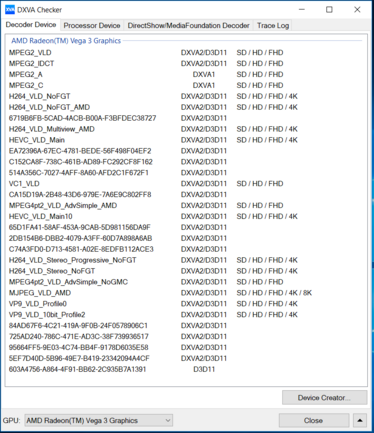Screen dimensions: 374x433
Task: Select the MPEG2_A decoder row
Action: point(187,75)
